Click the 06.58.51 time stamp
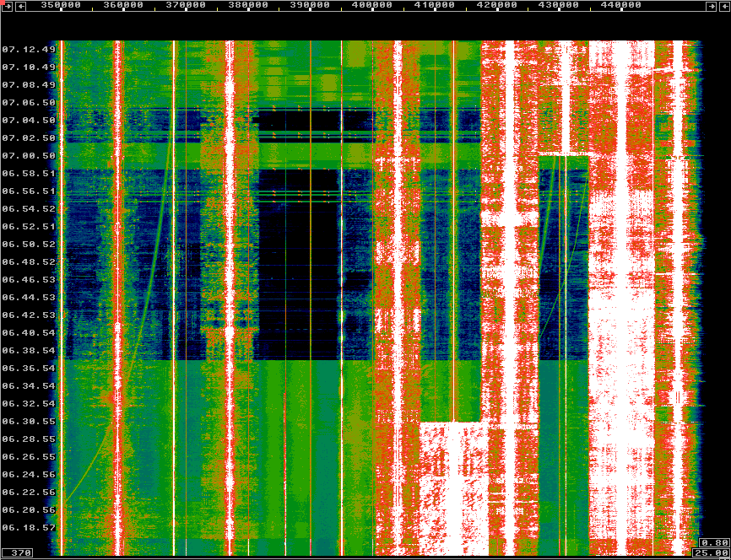731x560 pixels. 29,173
